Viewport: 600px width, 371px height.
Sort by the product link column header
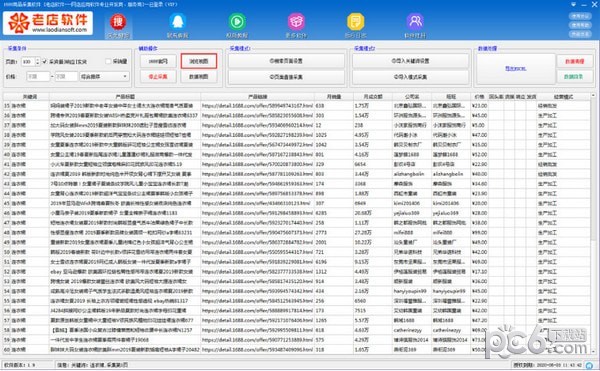pos(258,97)
